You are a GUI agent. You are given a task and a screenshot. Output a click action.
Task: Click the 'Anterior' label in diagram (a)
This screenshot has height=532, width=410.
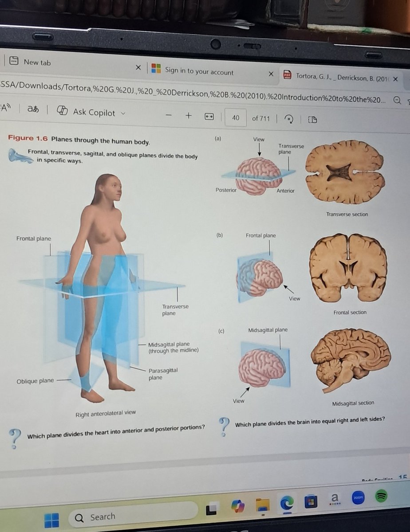click(x=285, y=191)
